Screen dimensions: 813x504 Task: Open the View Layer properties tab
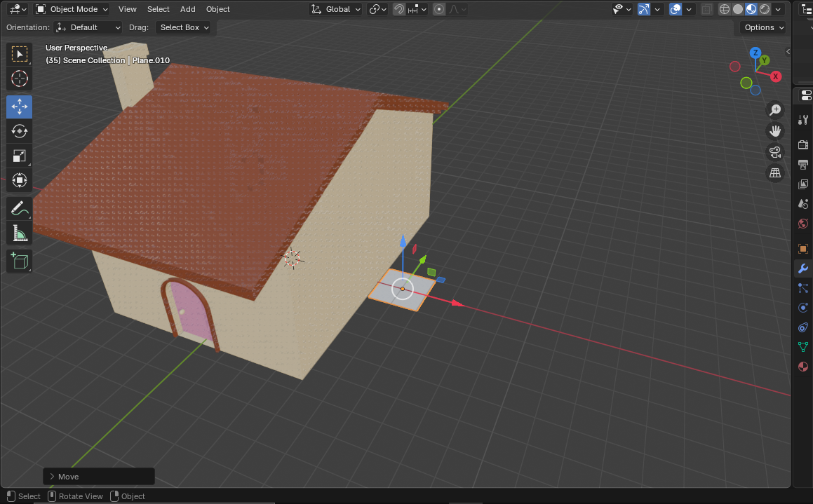pos(803,184)
